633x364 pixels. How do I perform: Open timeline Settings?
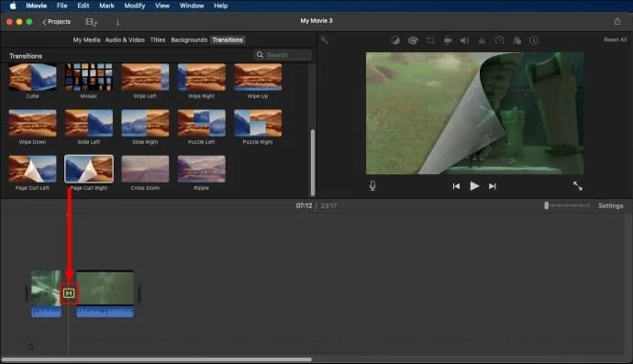610,205
